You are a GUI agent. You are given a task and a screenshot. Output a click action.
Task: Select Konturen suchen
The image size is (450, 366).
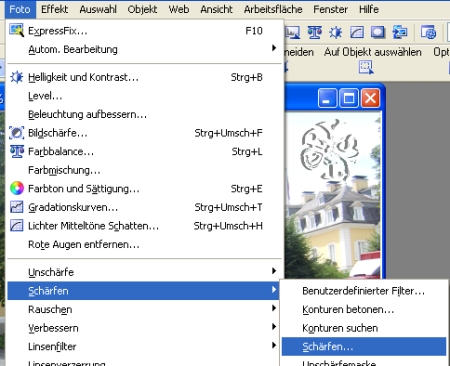point(364,328)
